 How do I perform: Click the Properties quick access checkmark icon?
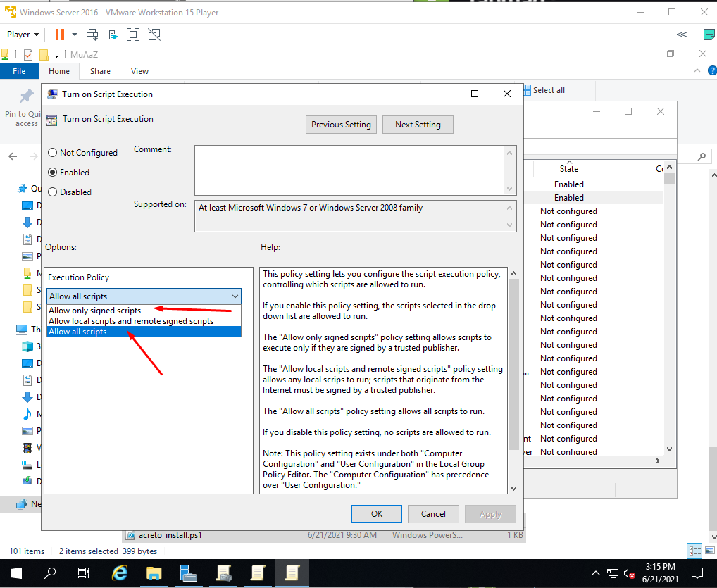tap(28, 55)
